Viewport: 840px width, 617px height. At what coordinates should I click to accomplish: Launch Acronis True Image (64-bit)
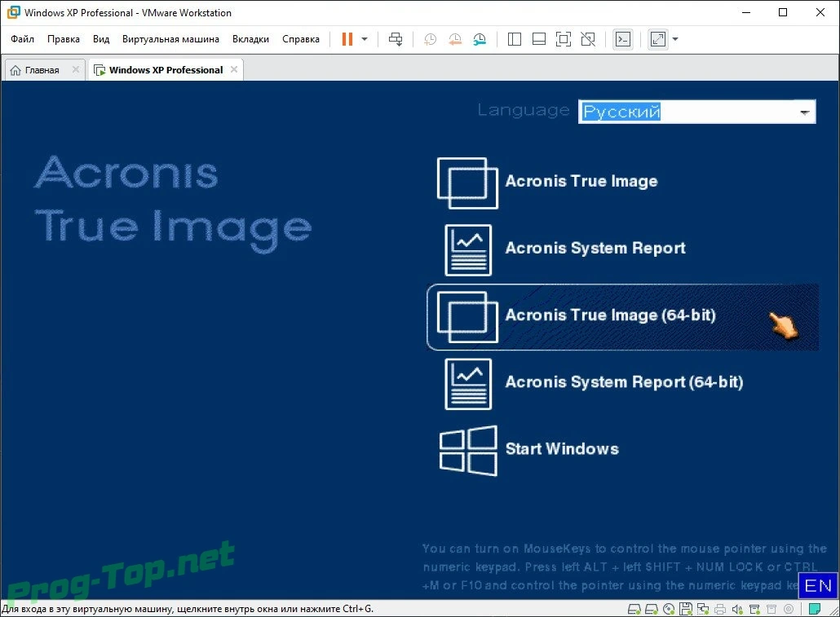622,317
